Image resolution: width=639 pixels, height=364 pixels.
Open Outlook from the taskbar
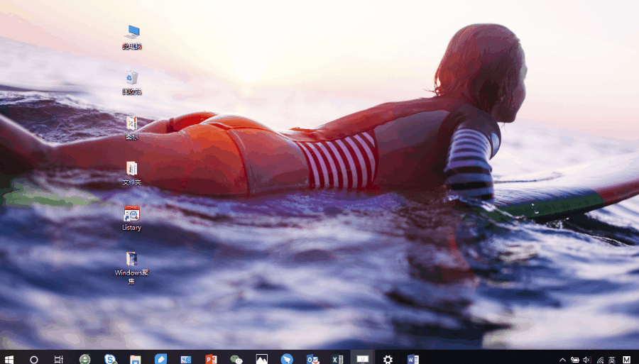(312, 359)
